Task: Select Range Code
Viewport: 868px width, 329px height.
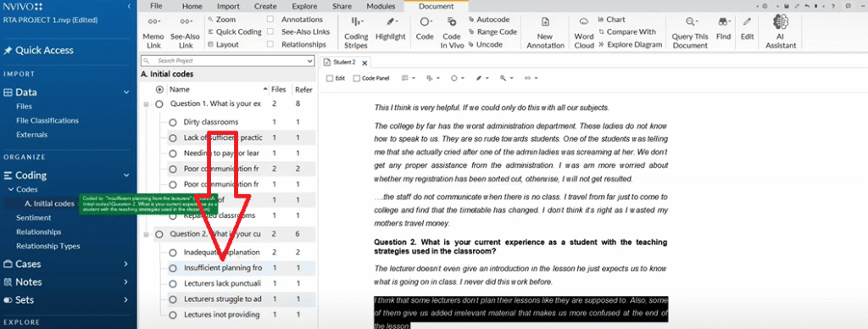Action: pos(492,32)
